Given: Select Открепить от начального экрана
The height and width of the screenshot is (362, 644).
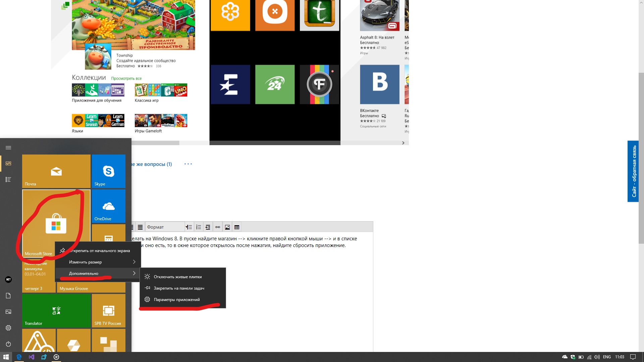Looking at the screenshot, I should 98,251.
